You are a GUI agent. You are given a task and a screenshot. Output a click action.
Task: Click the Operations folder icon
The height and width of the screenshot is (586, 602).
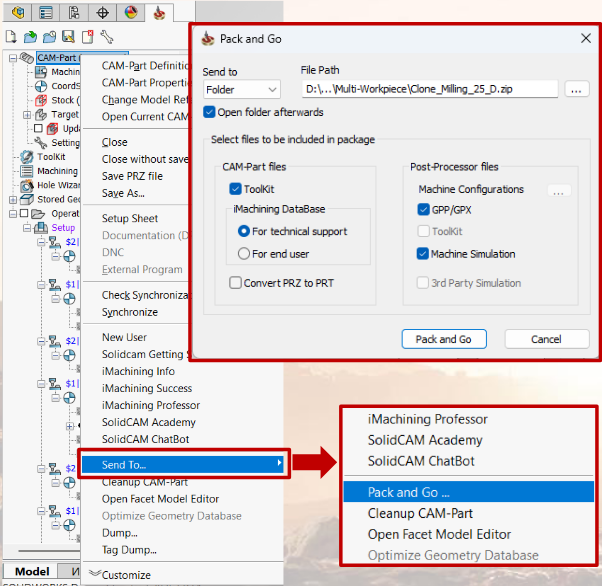point(38,214)
